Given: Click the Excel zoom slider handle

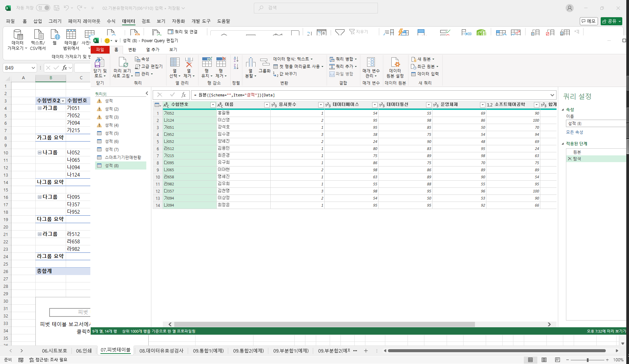Looking at the screenshot, I should (x=588, y=360).
